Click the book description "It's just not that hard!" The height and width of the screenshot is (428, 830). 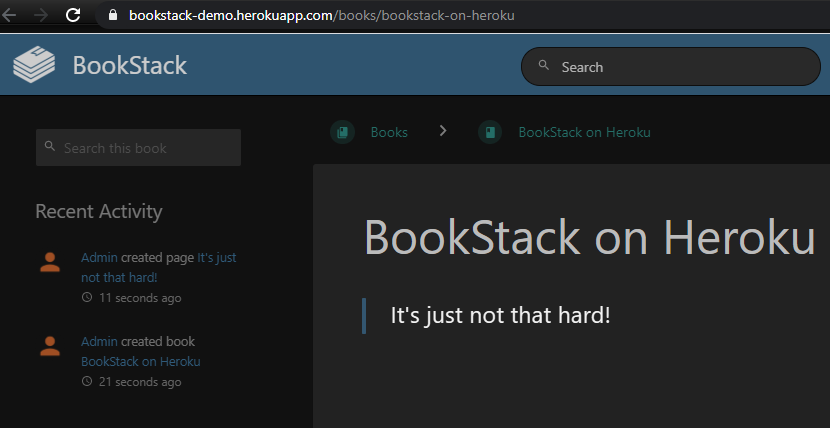(500, 315)
